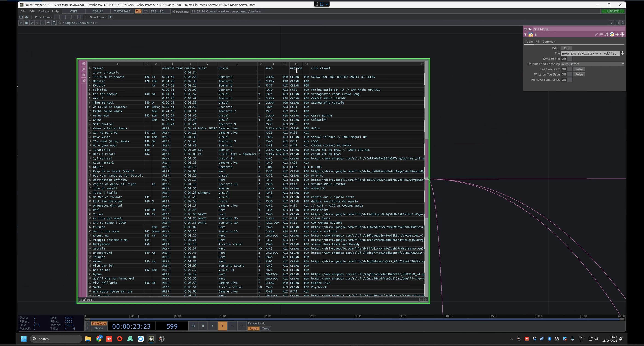
Task: Expand the File parameter plus button
Action: point(622,53)
